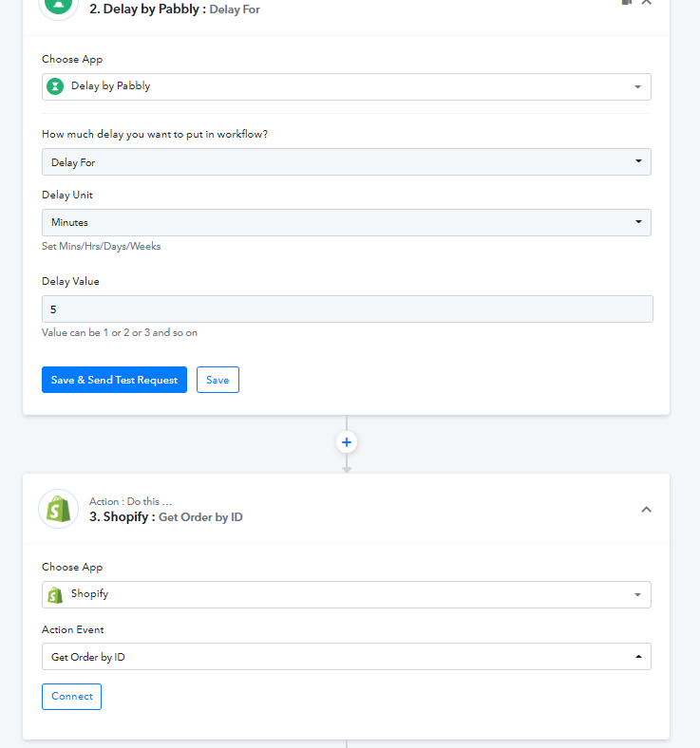Click the Shopify bag icon in step 3 header

click(x=58, y=509)
